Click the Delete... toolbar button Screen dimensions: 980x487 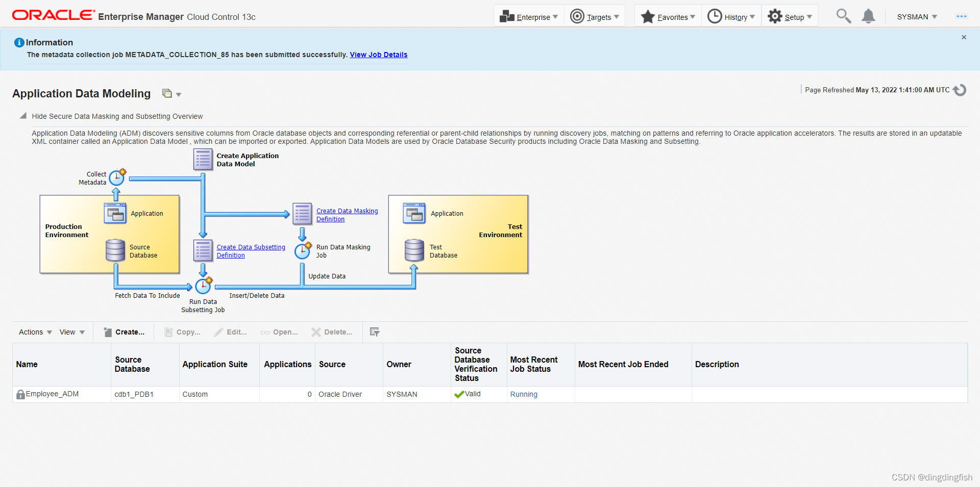[x=332, y=332]
